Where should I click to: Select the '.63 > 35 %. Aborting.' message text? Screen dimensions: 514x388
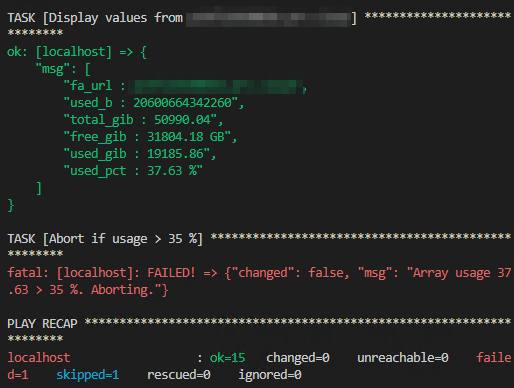(x=88, y=290)
